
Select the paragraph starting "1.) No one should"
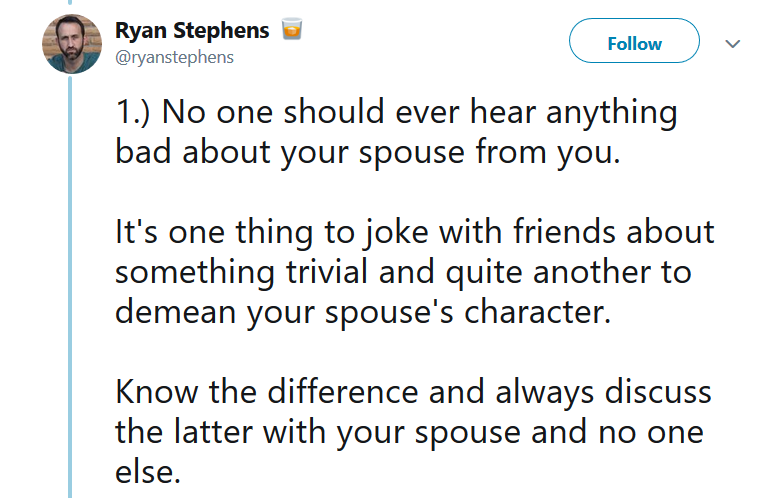396,132
